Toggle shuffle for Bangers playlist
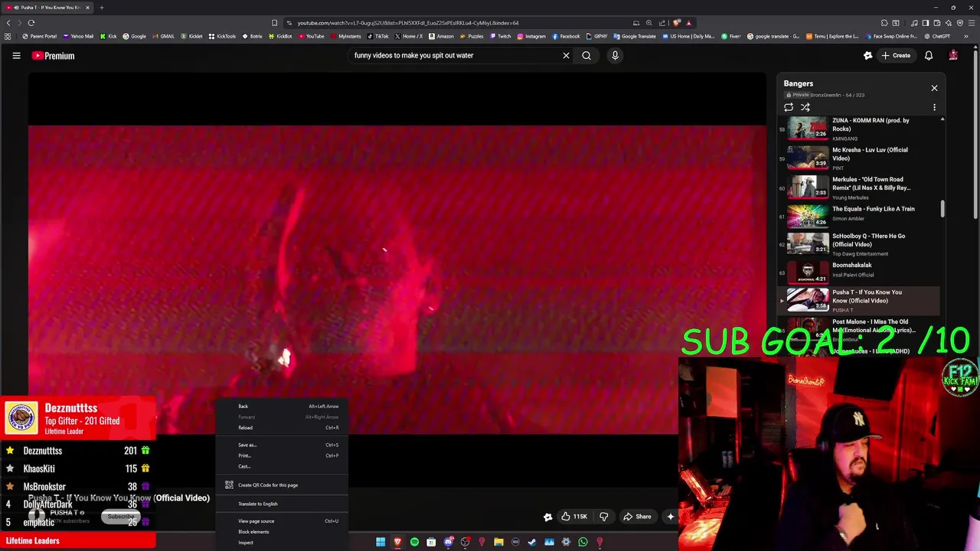The image size is (980, 551). pyautogui.click(x=805, y=108)
